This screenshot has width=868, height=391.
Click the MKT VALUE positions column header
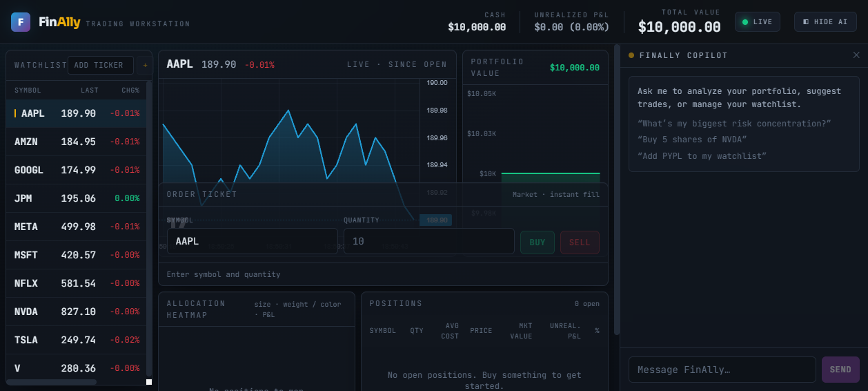(521, 331)
